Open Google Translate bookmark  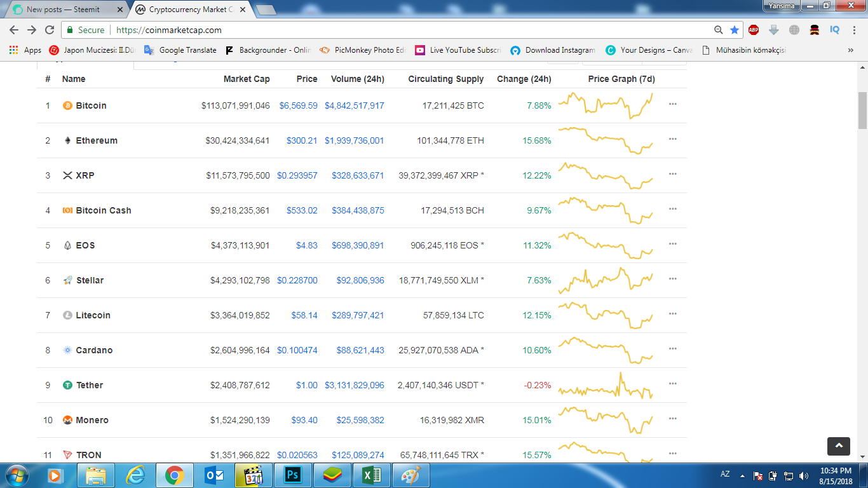click(x=180, y=50)
